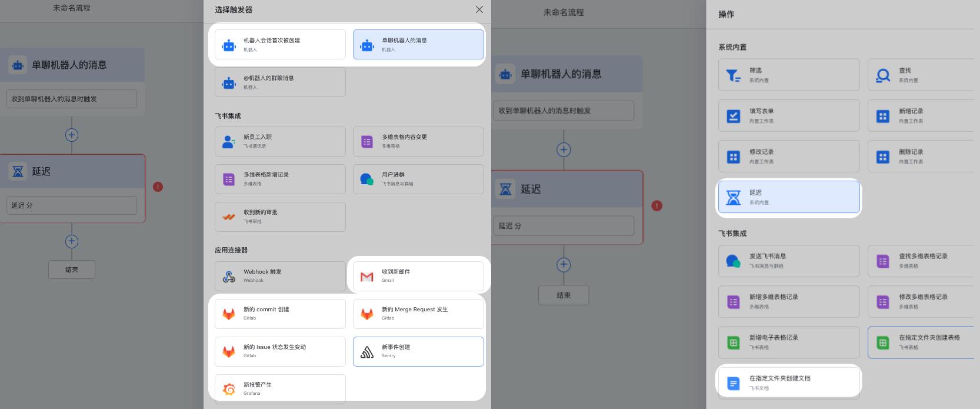Click red error badge beside 延迟 node near 操作 panel
The image size is (980, 409).
657,205
